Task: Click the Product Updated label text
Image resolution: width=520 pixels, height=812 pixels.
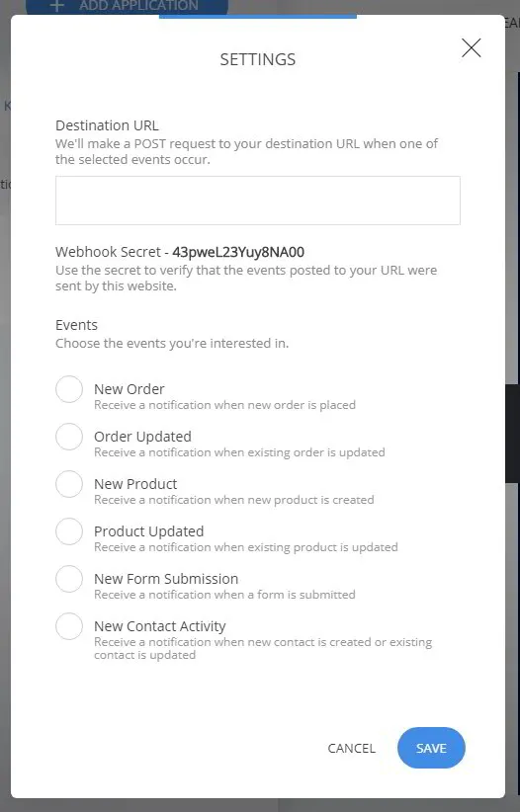Action: 149,531
